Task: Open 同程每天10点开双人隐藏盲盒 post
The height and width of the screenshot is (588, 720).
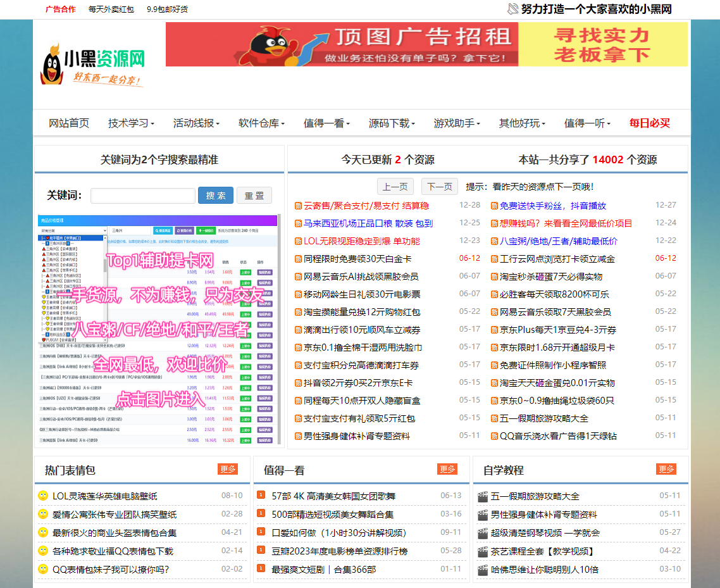Action: click(x=362, y=401)
